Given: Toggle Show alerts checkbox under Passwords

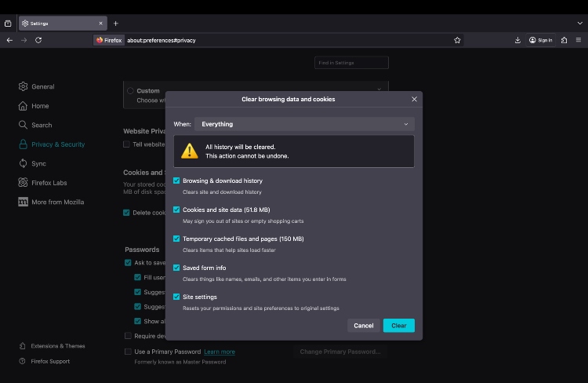Looking at the screenshot, I should [138, 321].
